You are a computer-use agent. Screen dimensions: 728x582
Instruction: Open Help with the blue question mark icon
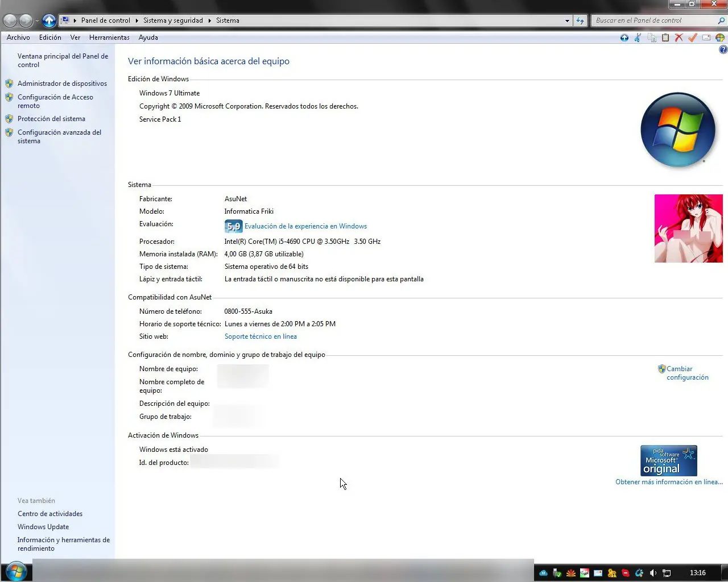point(723,50)
